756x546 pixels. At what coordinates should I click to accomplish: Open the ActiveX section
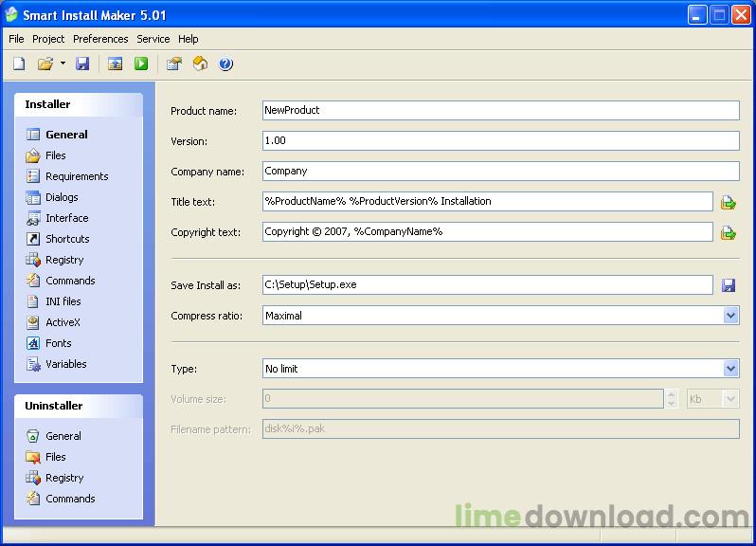coord(53,322)
